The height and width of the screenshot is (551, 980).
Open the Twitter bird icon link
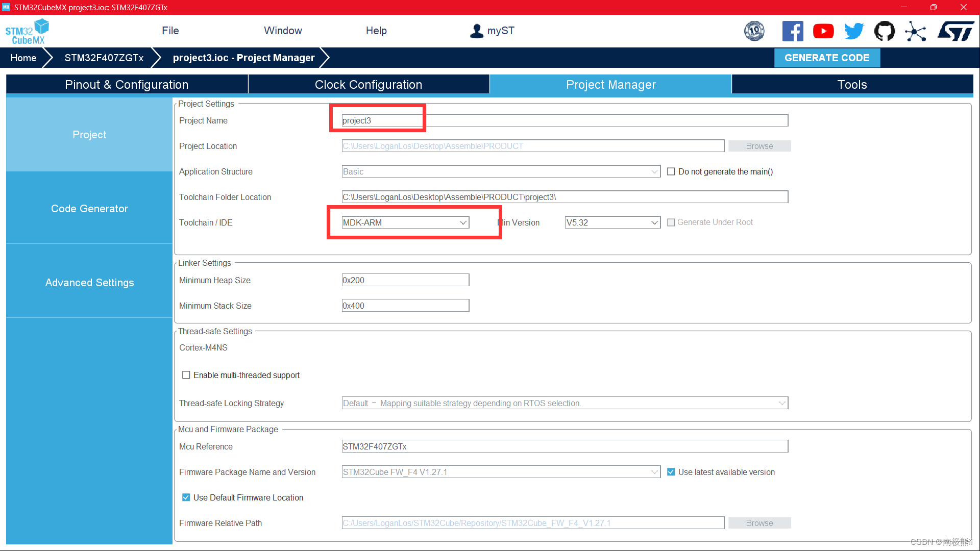pyautogui.click(x=853, y=31)
